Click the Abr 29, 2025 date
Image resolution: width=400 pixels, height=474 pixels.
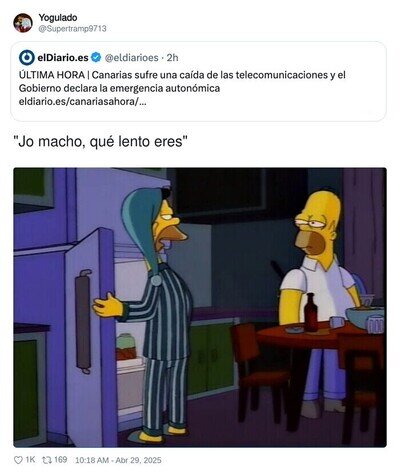(x=138, y=460)
